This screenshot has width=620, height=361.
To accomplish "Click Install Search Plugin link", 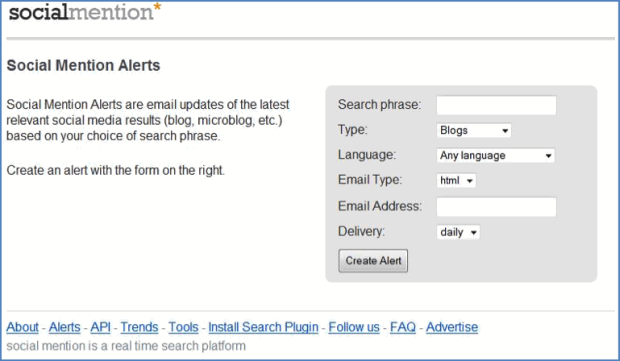I will click(x=263, y=327).
